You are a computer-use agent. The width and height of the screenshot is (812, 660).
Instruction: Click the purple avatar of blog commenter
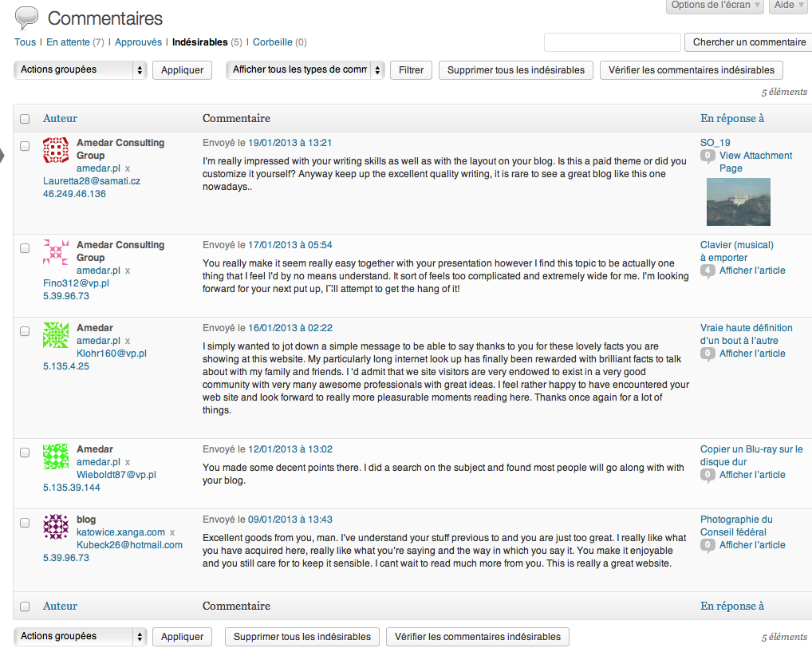tap(56, 527)
